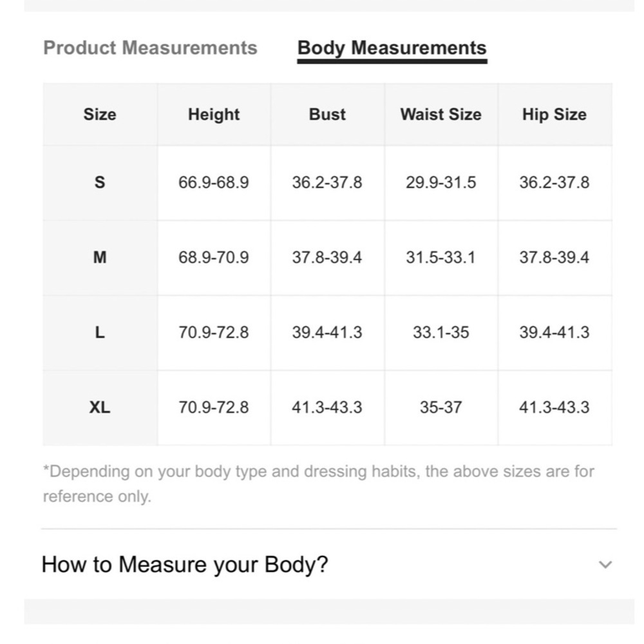
Task: Click the 29.9-31.5 waist cell
Action: (x=441, y=182)
